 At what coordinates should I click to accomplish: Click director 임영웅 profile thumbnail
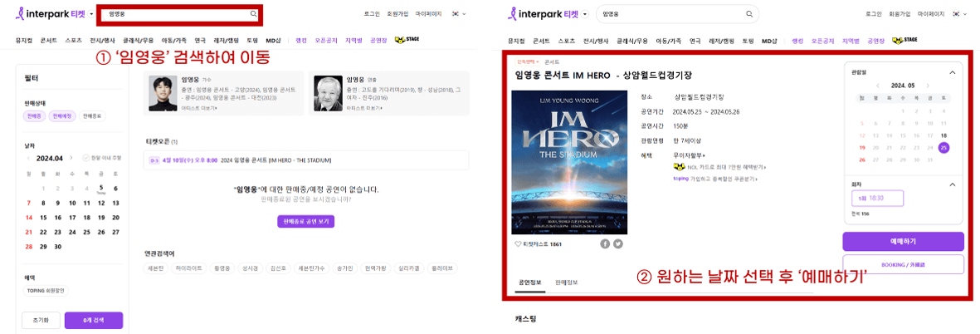tap(328, 93)
